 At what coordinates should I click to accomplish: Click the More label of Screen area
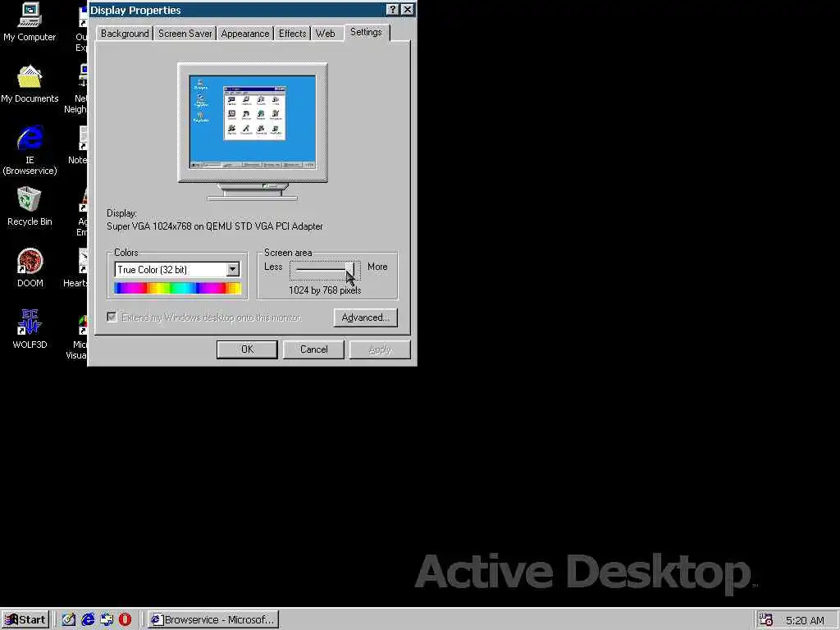377,267
